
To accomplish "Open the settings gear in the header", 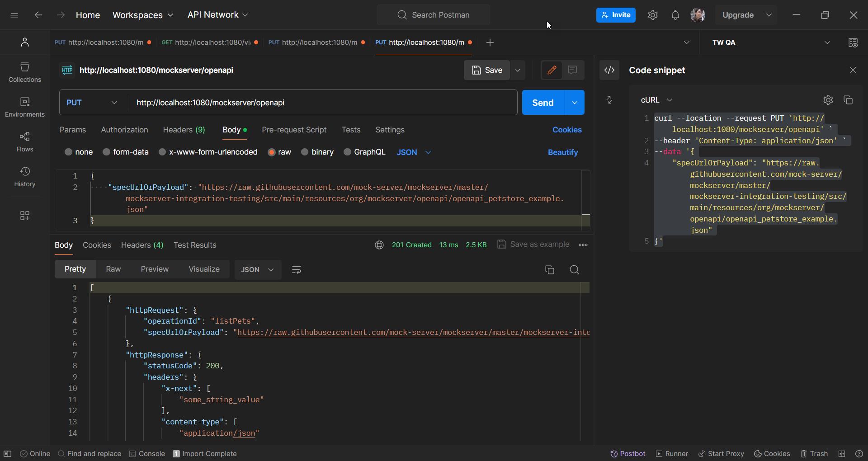I will pos(652,15).
